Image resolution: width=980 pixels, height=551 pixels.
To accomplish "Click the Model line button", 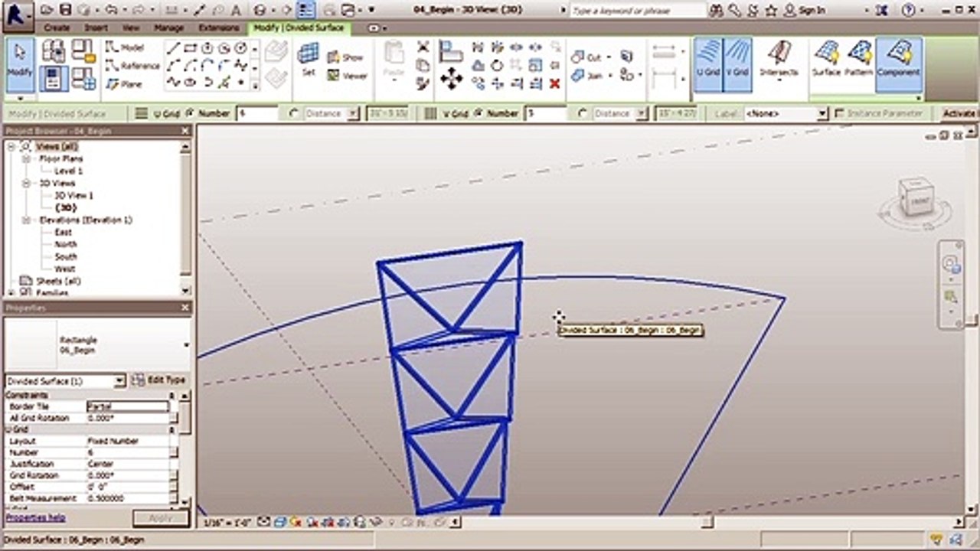I will pos(125,47).
